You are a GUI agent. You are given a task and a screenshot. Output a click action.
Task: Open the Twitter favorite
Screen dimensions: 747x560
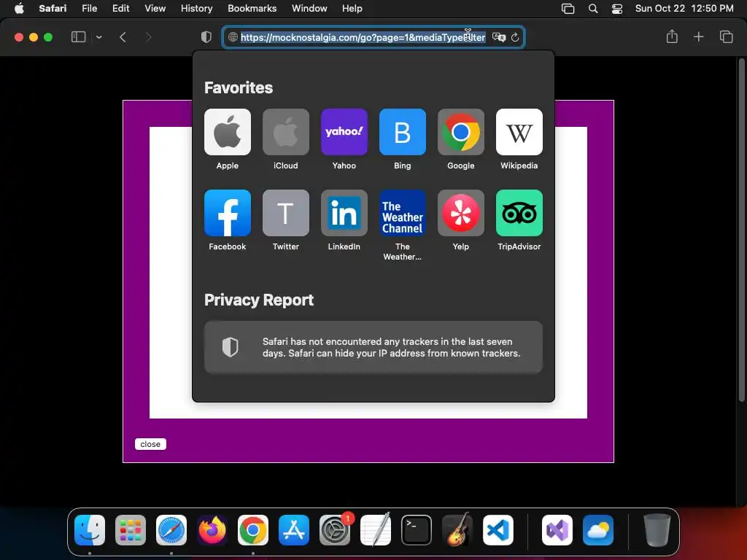click(286, 213)
